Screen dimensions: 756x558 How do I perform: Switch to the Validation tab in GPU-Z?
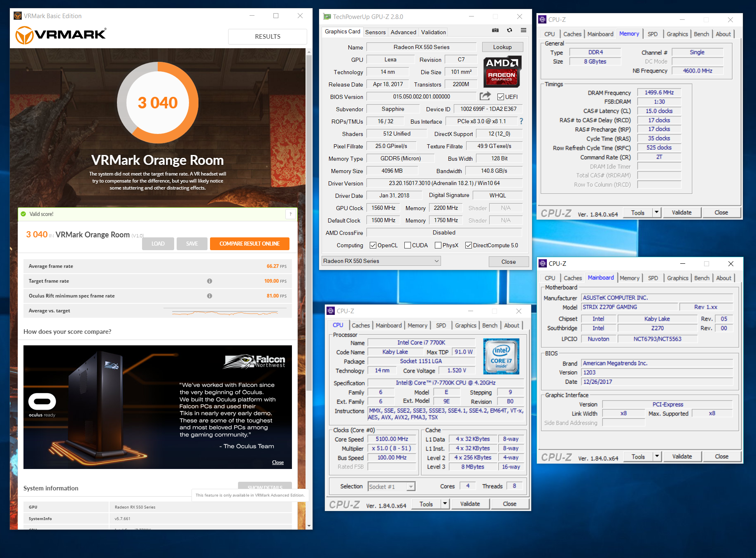[433, 32]
